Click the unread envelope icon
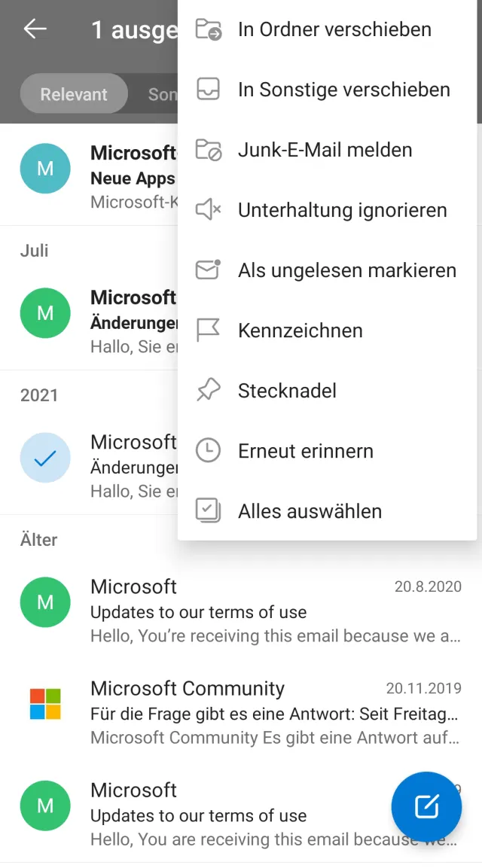482x868 pixels. pyautogui.click(x=208, y=270)
